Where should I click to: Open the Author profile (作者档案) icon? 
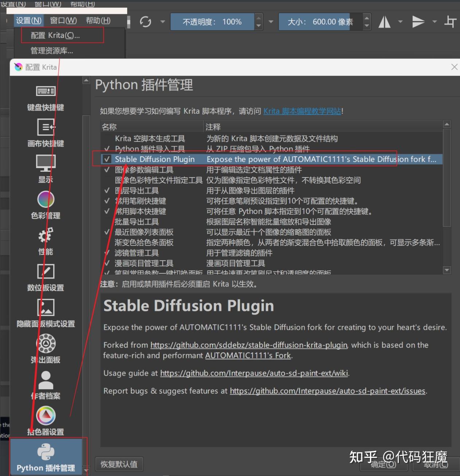46,380
